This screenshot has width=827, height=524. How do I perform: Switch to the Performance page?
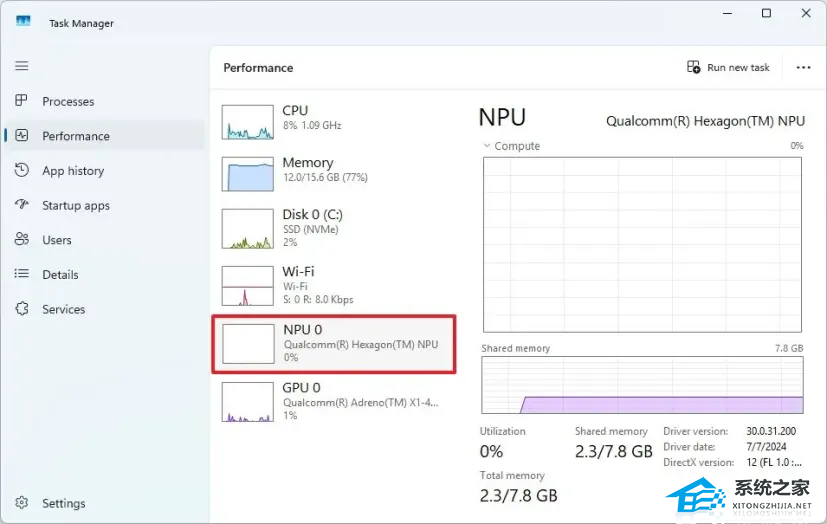(104, 135)
